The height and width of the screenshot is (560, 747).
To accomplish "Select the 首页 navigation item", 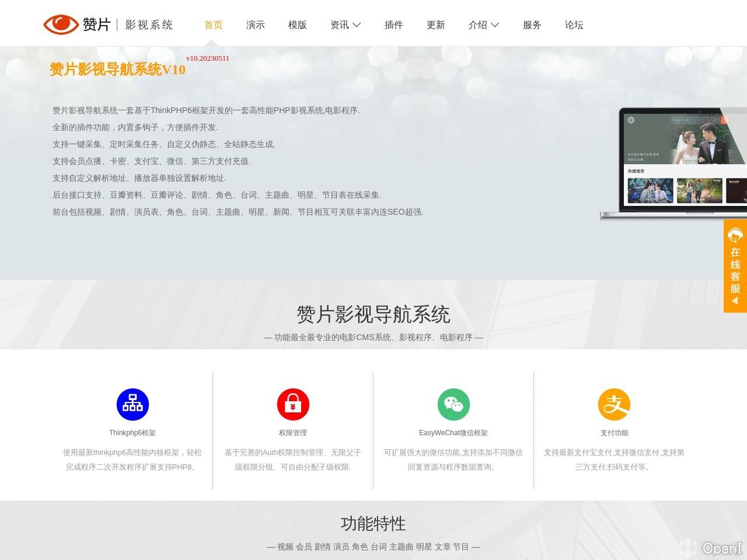I will pyautogui.click(x=212, y=24).
